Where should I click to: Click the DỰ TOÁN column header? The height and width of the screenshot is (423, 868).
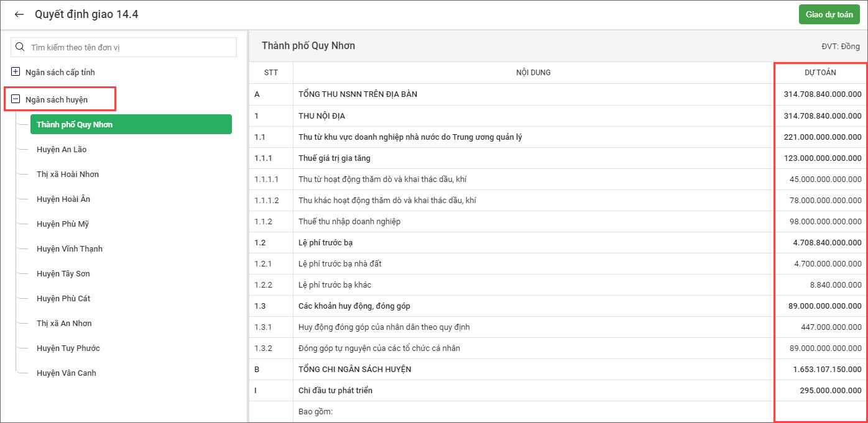(x=820, y=73)
